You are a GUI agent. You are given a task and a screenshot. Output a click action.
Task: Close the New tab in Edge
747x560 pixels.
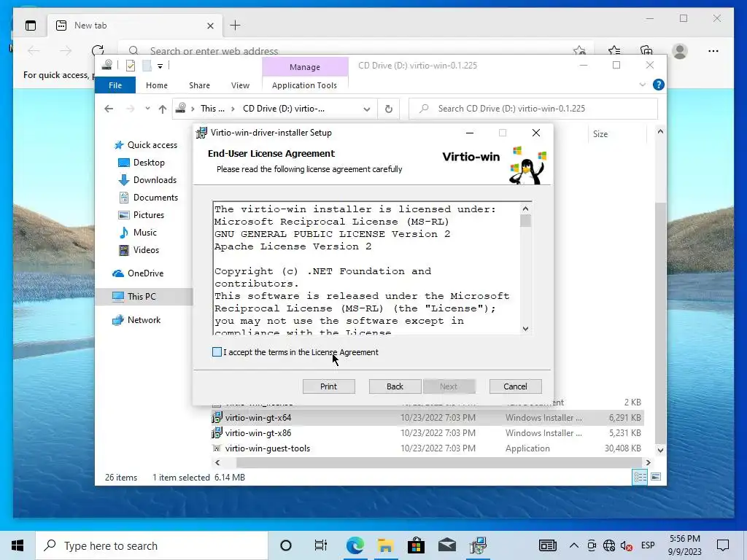pos(210,26)
